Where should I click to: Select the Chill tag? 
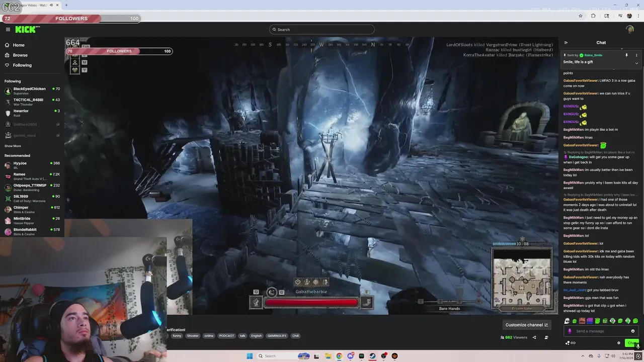[x=295, y=336]
